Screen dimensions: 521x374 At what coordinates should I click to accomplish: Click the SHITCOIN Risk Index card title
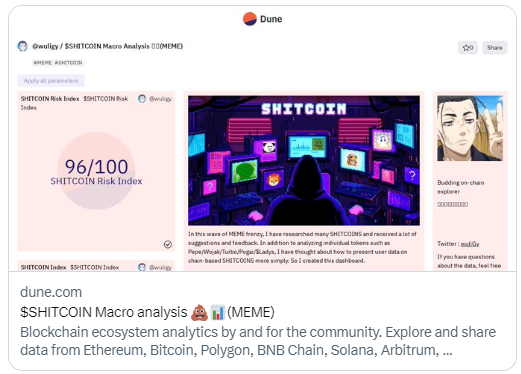click(x=50, y=99)
